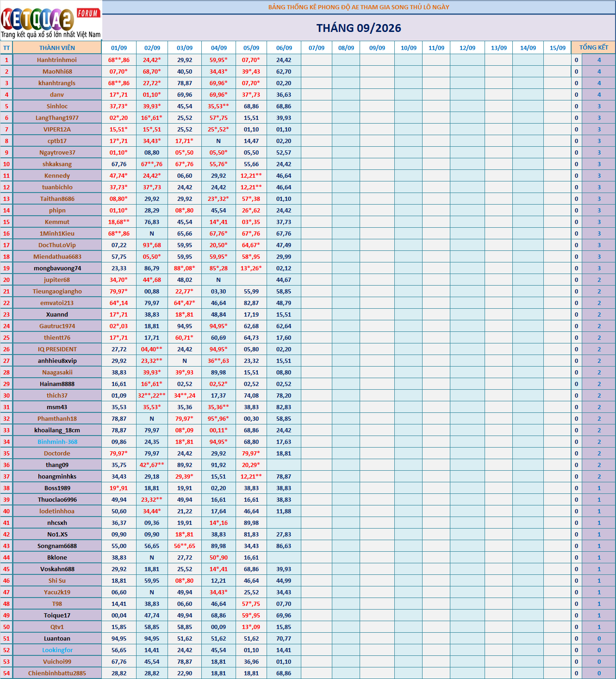Image resolution: width=616 pixels, height=679 pixels.
Task: Select the lodetinhhoa member name
Action: [57, 511]
